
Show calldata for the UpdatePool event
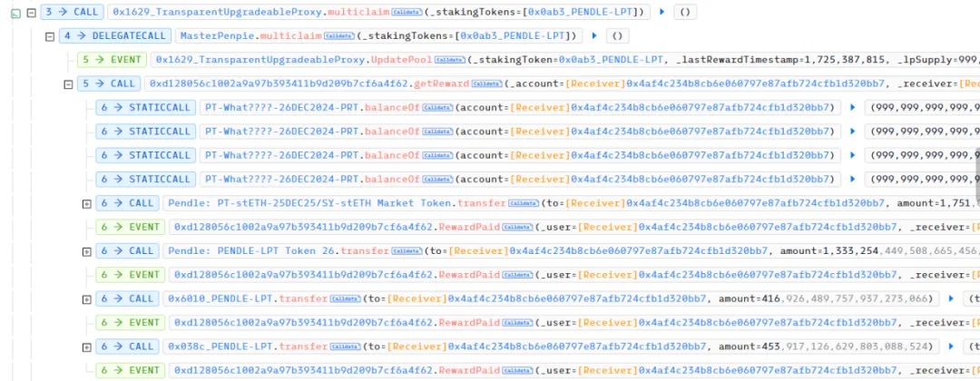pyautogui.click(x=448, y=60)
